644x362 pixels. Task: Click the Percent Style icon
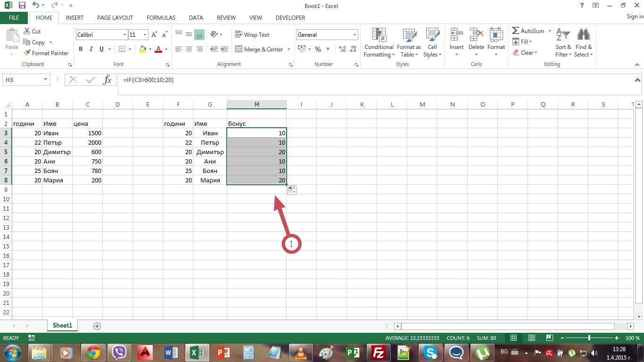318,49
